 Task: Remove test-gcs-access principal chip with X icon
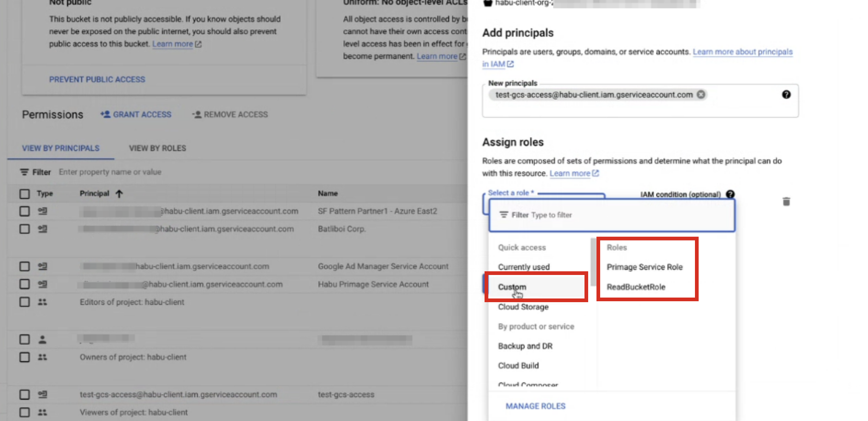tap(701, 94)
